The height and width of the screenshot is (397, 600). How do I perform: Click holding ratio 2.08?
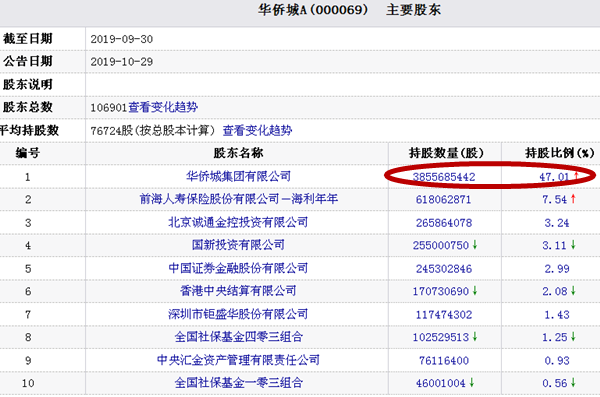point(554,291)
